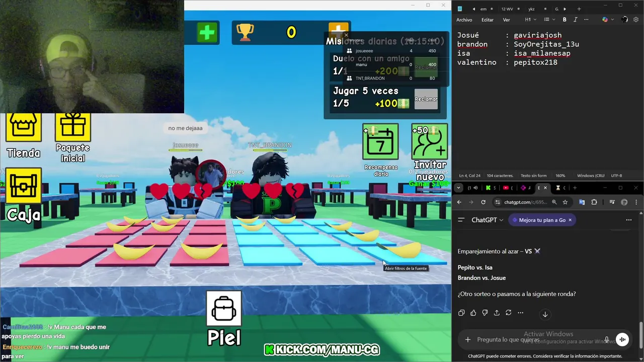Dislike the ChatGPT response
The height and width of the screenshot is (362, 644).
(485, 313)
